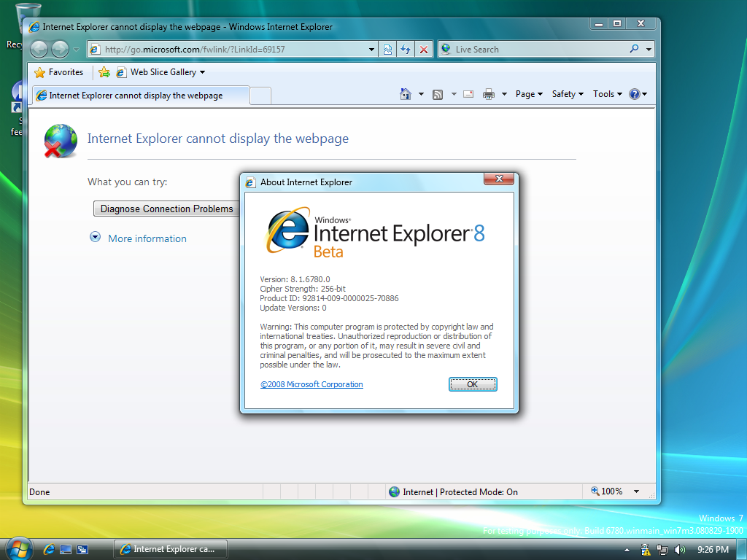The height and width of the screenshot is (560, 747).
Task: Click the volume speaker tray icon
Action: [680, 550]
